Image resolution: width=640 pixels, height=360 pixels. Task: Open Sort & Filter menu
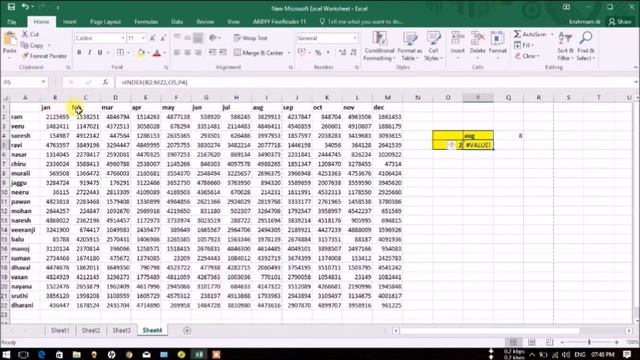tap(565, 46)
